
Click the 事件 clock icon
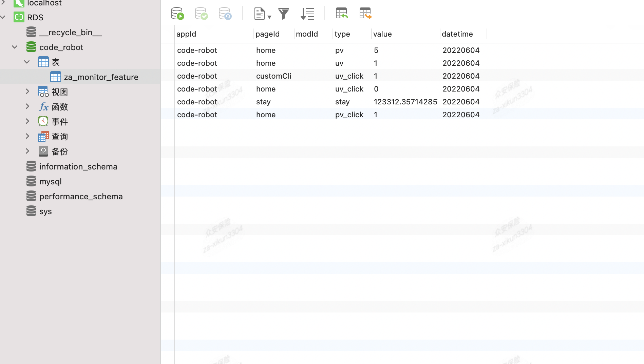tap(43, 121)
